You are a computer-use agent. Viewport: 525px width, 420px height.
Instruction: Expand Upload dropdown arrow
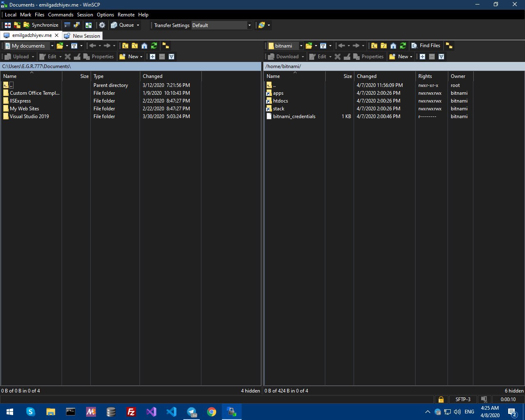33,57
